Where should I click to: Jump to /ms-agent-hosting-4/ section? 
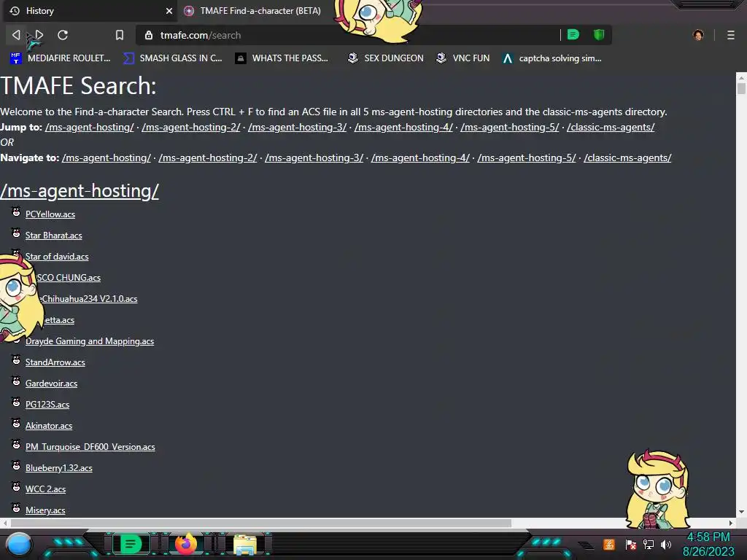click(x=403, y=127)
